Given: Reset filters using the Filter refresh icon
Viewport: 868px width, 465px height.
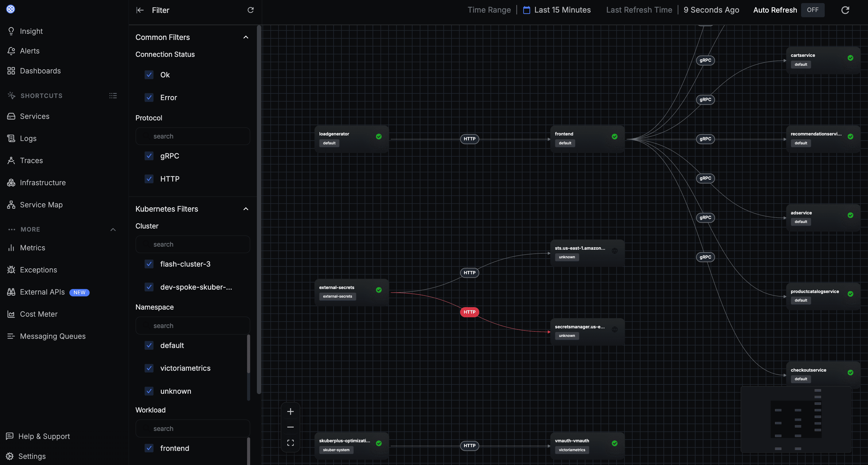Looking at the screenshot, I should [250, 10].
